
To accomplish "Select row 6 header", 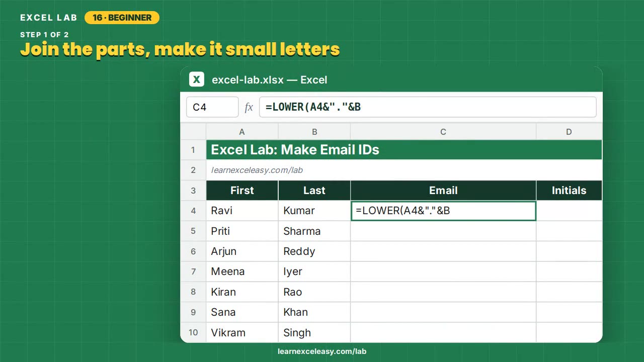I will [x=193, y=251].
